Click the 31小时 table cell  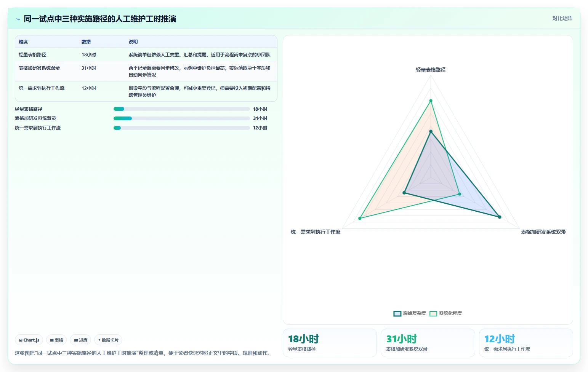point(89,68)
